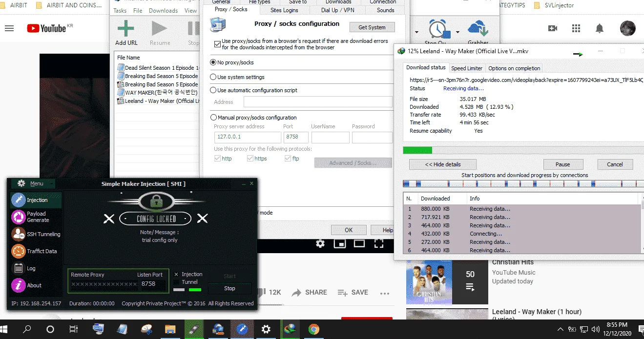Open the SSH Tunneling icon in SMI
644x339 pixels.
coord(18,234)
